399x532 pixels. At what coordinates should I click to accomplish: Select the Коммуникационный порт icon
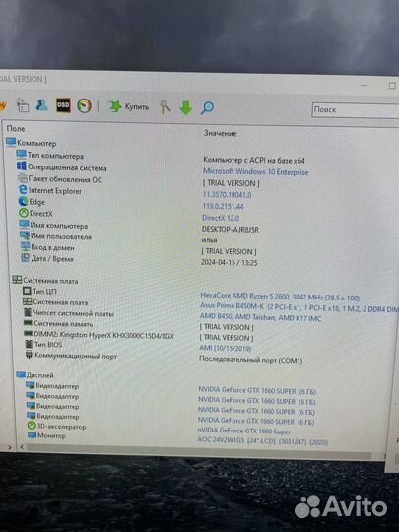coord(30,355)
